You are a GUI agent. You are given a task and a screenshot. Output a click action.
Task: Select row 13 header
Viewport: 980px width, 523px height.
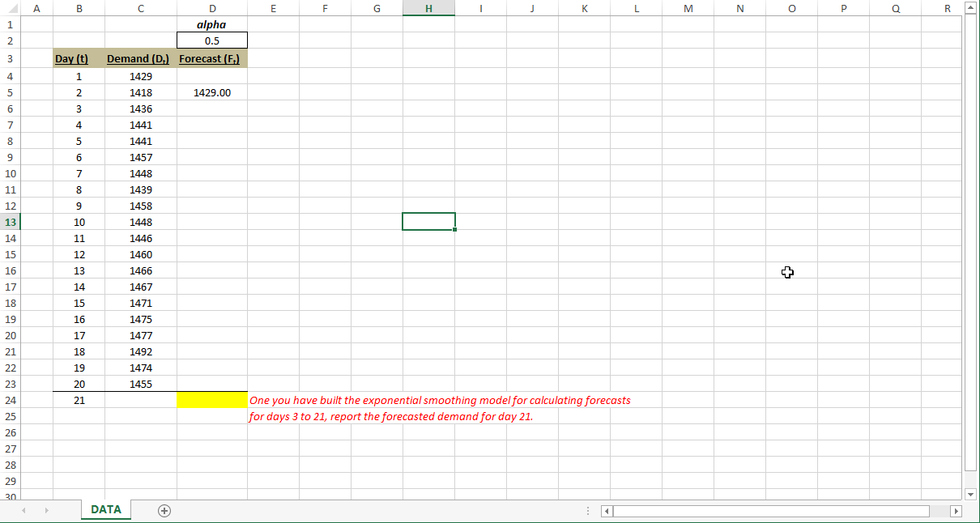click(11, 221)
